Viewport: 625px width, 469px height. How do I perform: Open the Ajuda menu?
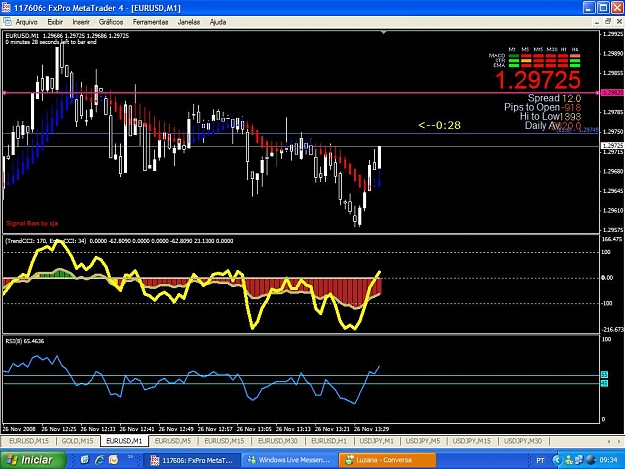(x=218, y=22)
